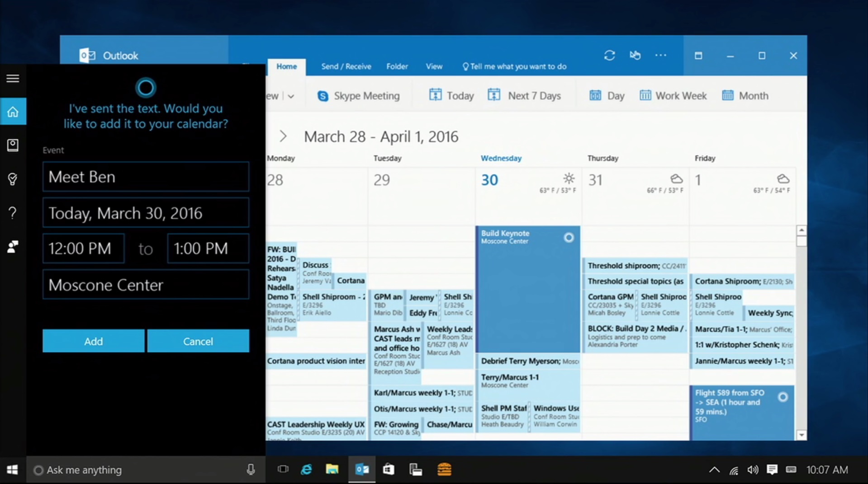Open the taskbar clock showing 10:07 AM
868x484 pixels.
pos(827,470)
